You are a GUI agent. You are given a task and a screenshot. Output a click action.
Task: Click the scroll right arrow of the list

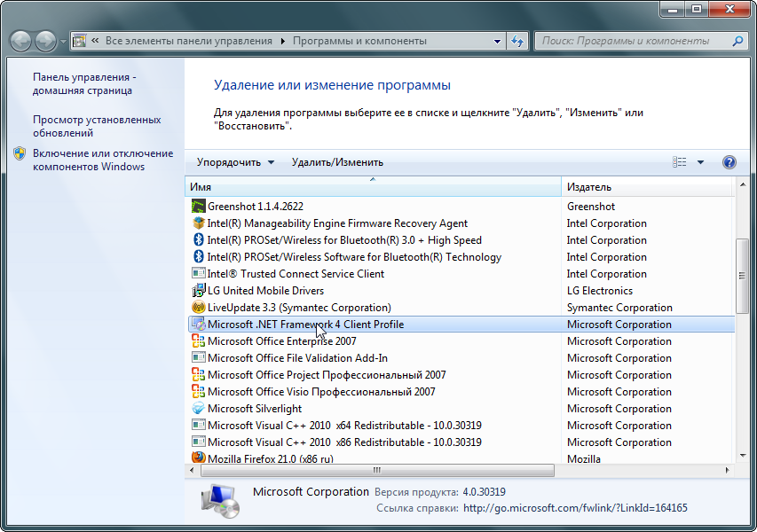(728, 470)
